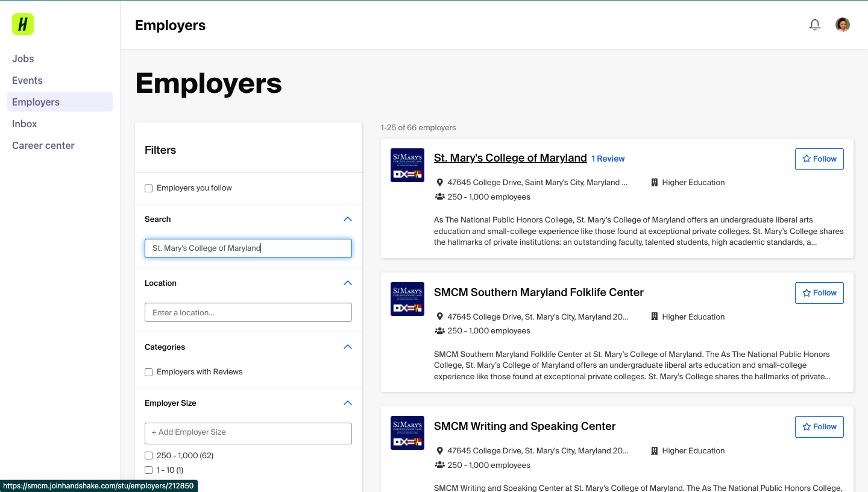Screen dimensions: 868x492
Task: Click Folklife Center description paragraph
Action: (632, 365)
